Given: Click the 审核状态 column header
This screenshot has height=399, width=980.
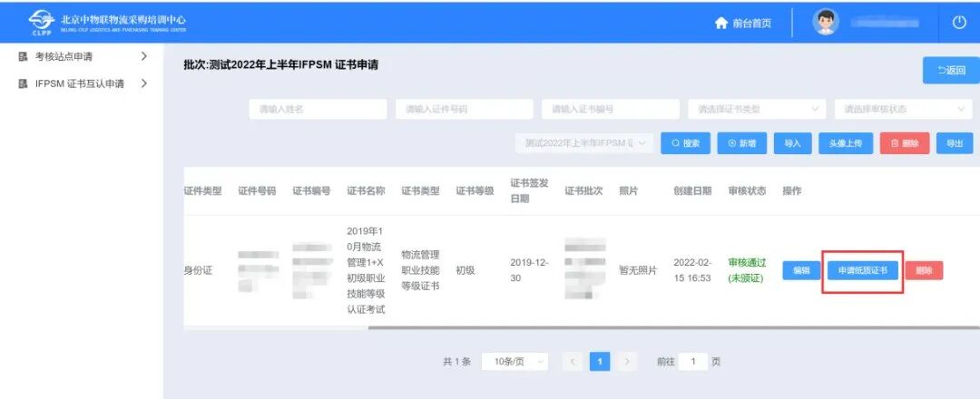Looking at the screenshot, I should click(x=747, y=191).
